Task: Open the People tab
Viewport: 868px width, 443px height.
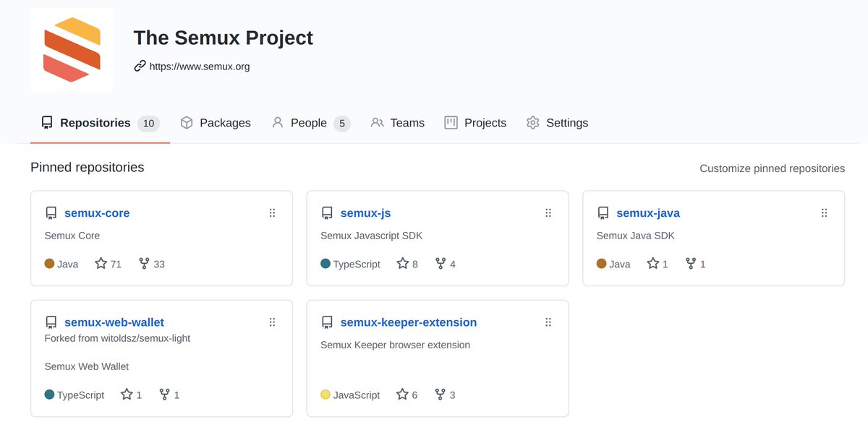Action: [x=310, y=123]
